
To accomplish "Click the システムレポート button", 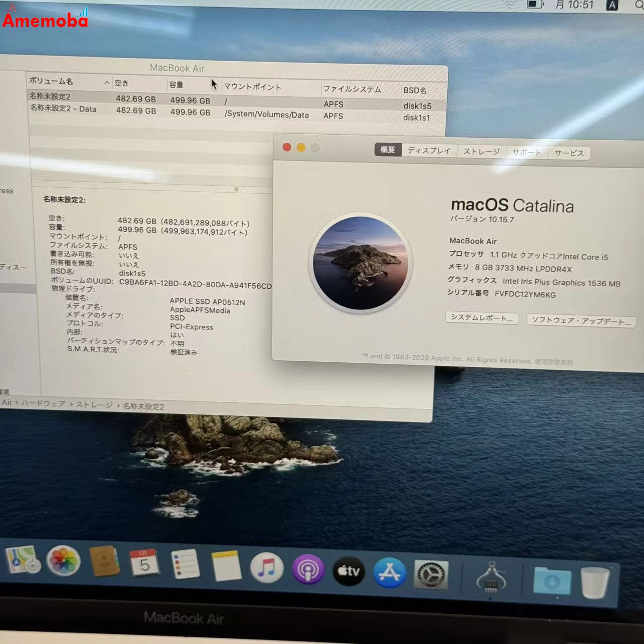I will coord(481,318).
